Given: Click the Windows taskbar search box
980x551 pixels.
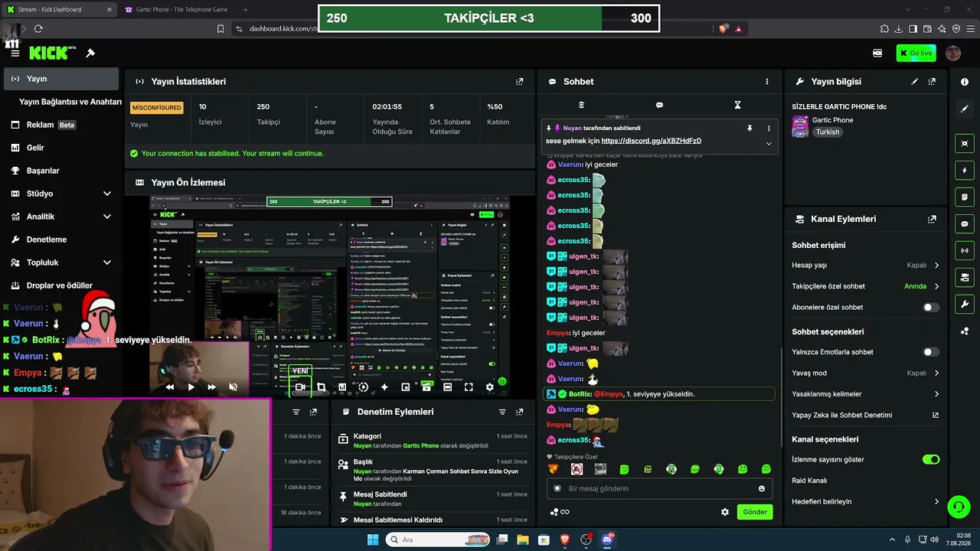Looking at the screenshot, I should click(x=437, y=540).
